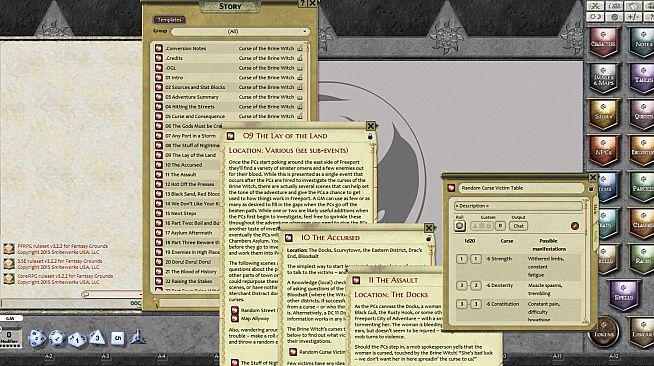Open 05 Curse and Consequence story entry
This screenshot has height=366, width=654.
[x=195, y=116]
